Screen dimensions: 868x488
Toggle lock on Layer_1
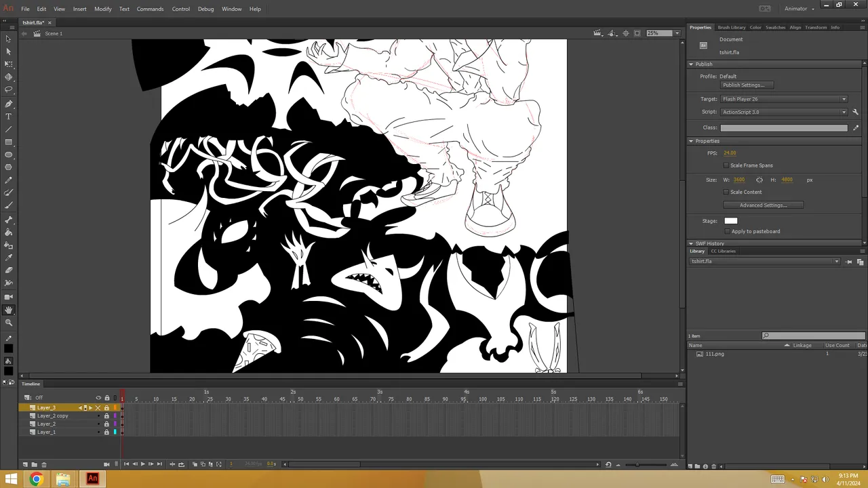point(106,432)
